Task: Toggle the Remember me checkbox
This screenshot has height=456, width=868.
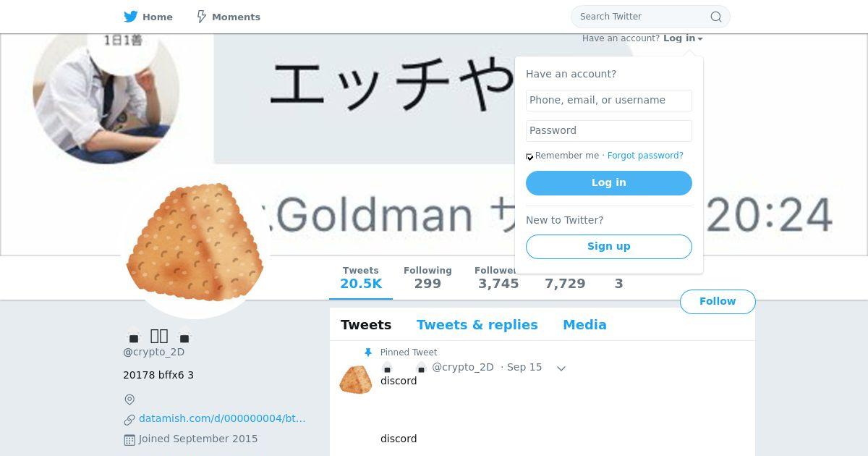Action: [x=529, y=156]
